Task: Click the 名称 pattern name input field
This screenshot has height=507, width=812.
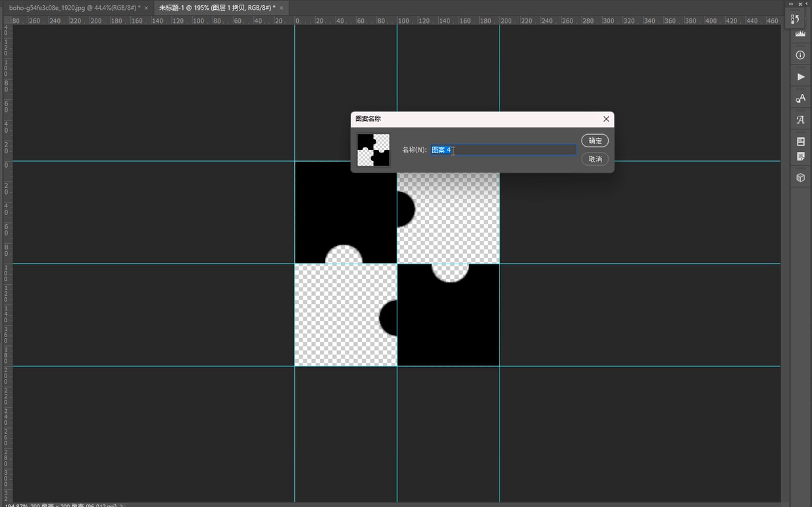Action: tap(503, 150)
